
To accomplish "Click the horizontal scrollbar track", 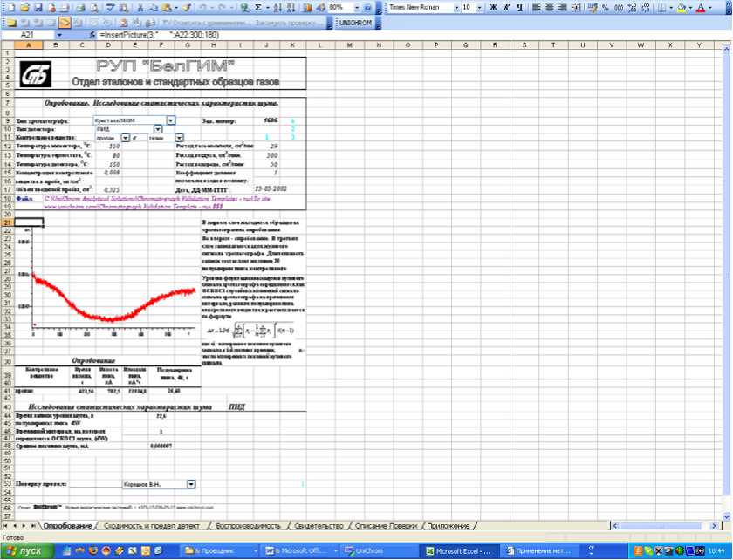I will pos(661,526).
